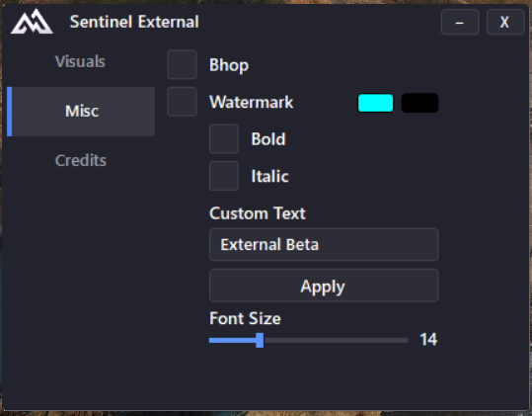Select the Misc tab
The image size is (532, 416).
click(x=81, y=111)
